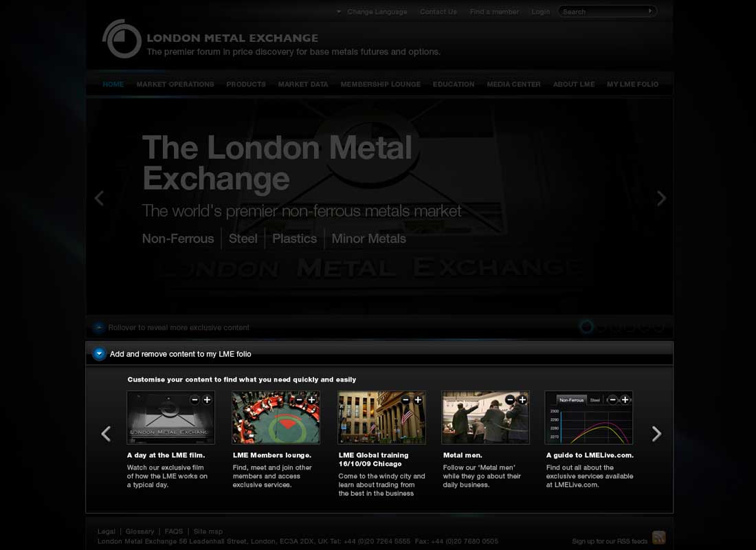The image size is (756, 550).
Task: Open the Home menu item
Action: click(x=113, y=84)
